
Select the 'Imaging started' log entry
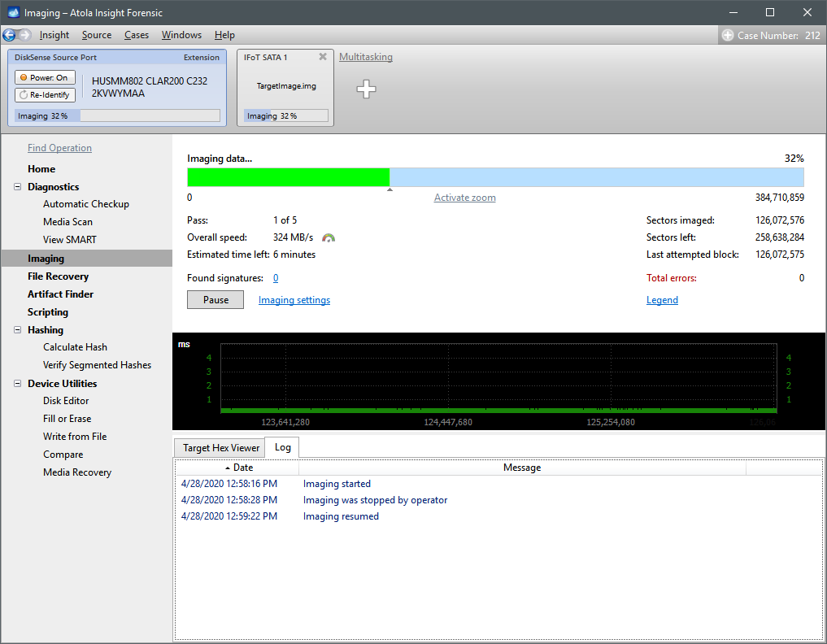pyautogui.click(x=337, y=484)
